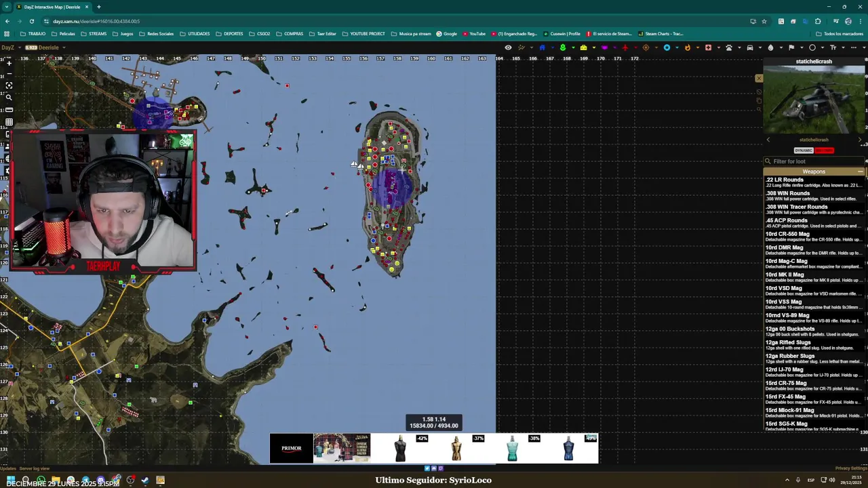Open the STREAMS bookmark folder
Image resolution: width=868 pixels, height=488 pixels.
click(x=94, y=34)
